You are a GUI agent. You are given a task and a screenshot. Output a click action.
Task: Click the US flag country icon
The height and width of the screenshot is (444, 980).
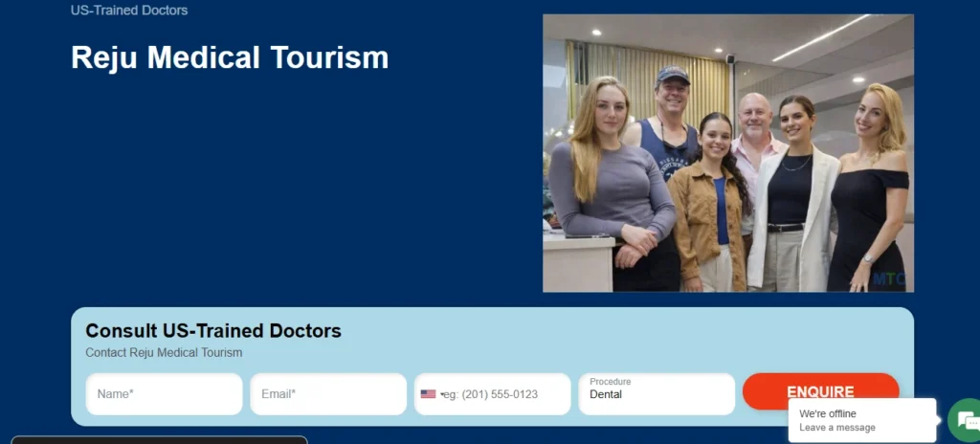pyautogui.click(x=428, y=394)
